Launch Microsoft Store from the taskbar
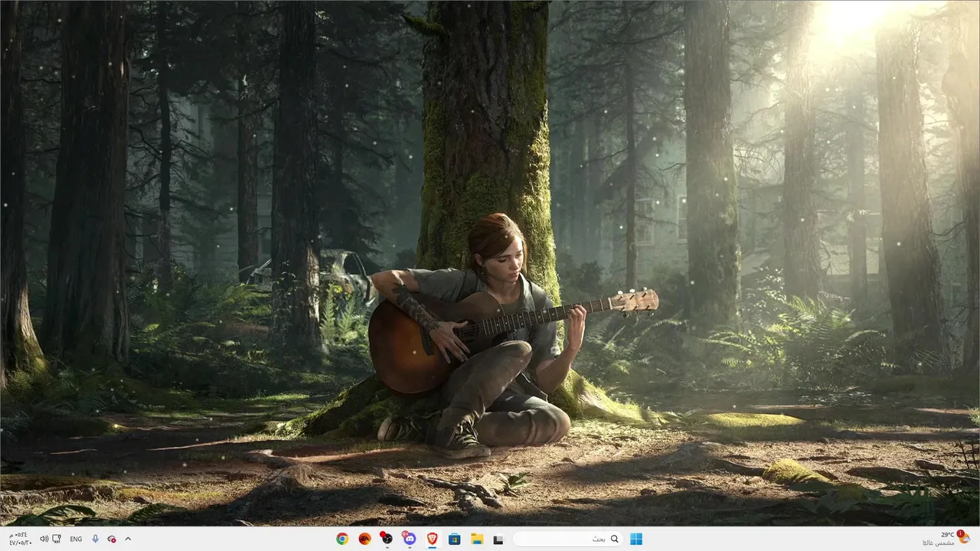 click(454, 539)
